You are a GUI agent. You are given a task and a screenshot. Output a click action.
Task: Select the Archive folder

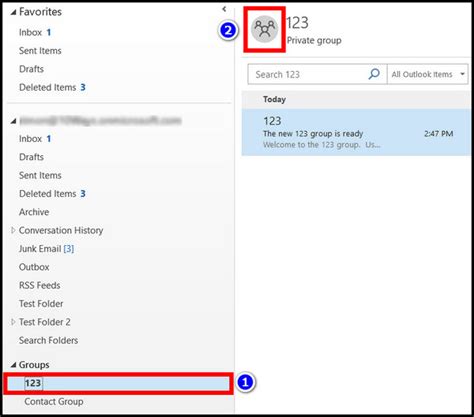pyautogui.click(x=34, y=212)
